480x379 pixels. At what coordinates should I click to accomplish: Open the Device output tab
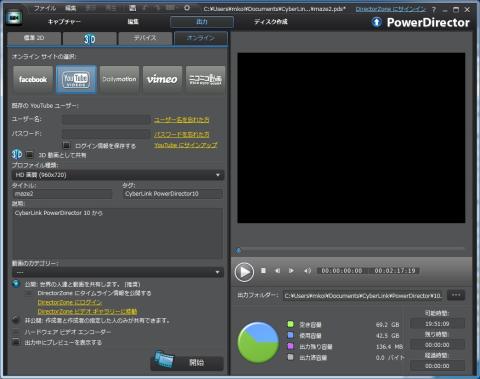[145, 38]
